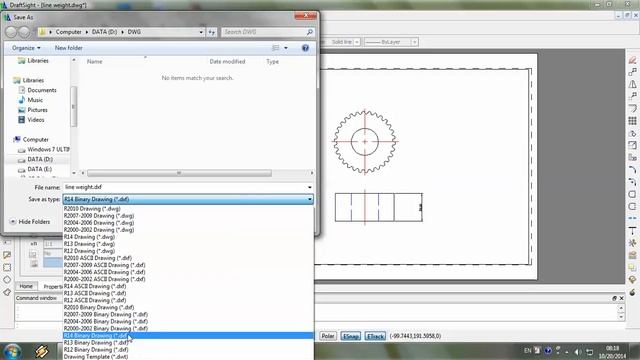Sort by the Name column header
This screenshot has width=640, height=360.
[94, 62]
